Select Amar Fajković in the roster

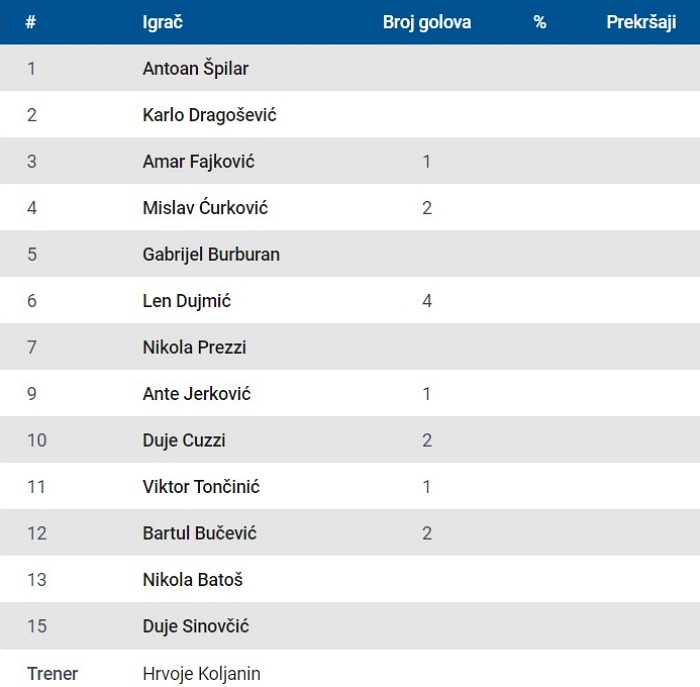(198, 161)
